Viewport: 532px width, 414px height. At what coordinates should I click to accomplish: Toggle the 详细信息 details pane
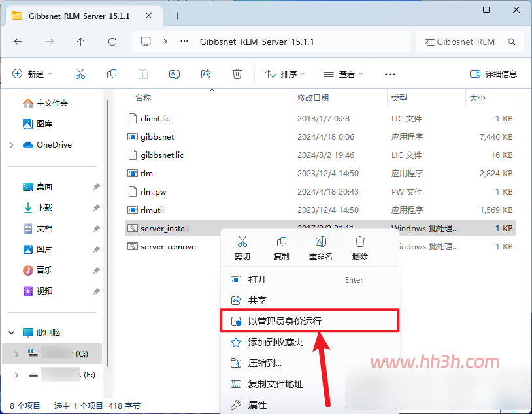493,74
